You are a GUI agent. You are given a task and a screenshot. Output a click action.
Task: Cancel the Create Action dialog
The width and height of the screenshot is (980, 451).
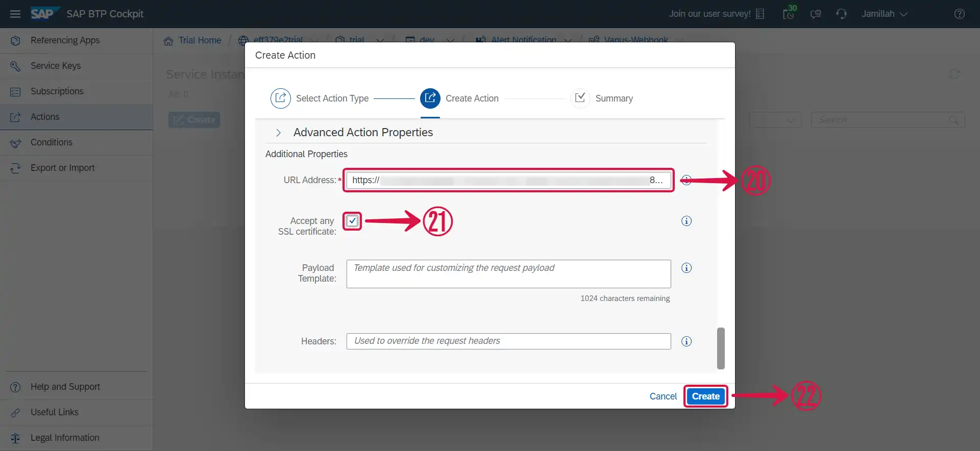[x=663, y=396]
